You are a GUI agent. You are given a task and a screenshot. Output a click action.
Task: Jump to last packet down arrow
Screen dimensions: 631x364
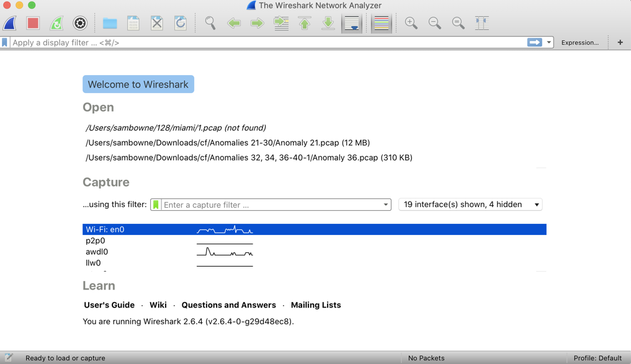coord(328,23)
